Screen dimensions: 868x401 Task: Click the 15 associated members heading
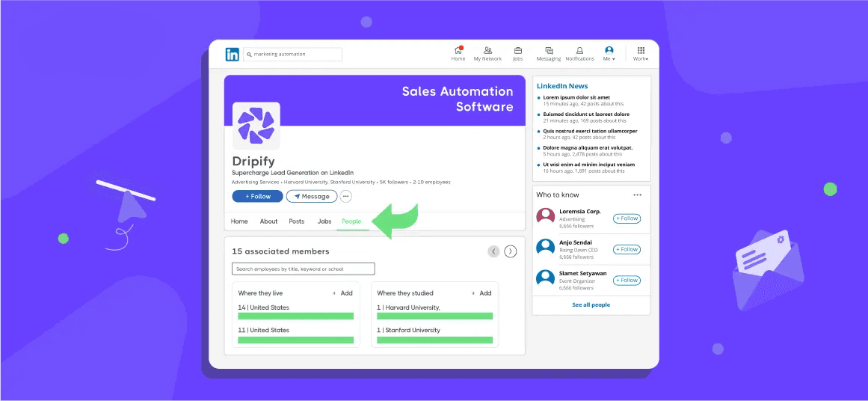[x=280, y=251]
